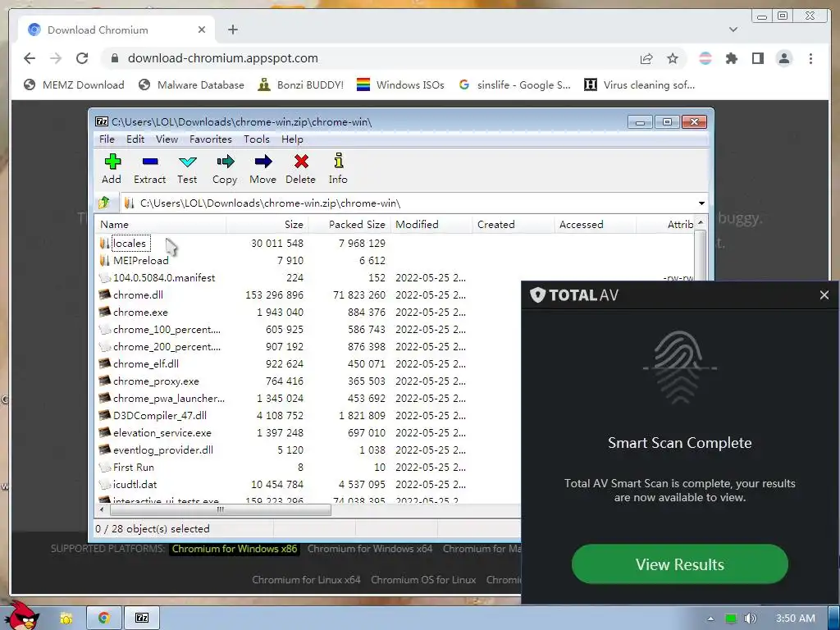Image resolution: width=840 pixels, height=630 pixels.
Task: Open Info for selected item
Action: pyautogui.click(x=338, y=169)
